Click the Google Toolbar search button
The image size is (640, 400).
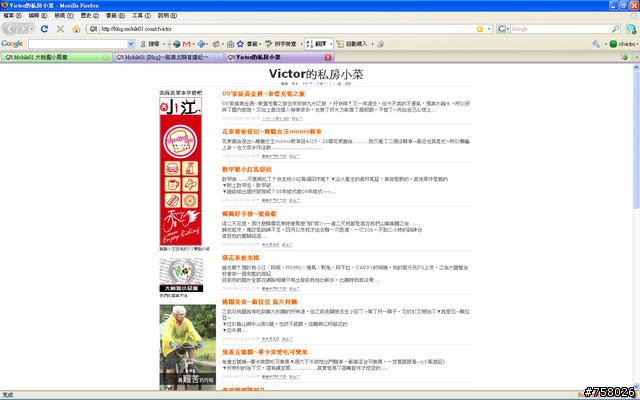coord(151,44)
